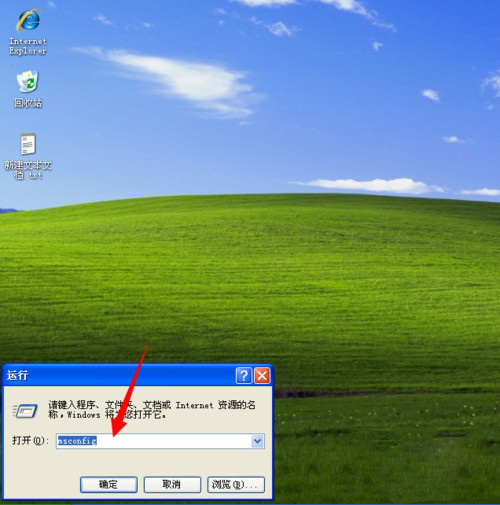Click inside the 打开 text input field
Screen dimensions: 500x505
tap(160, 441)
